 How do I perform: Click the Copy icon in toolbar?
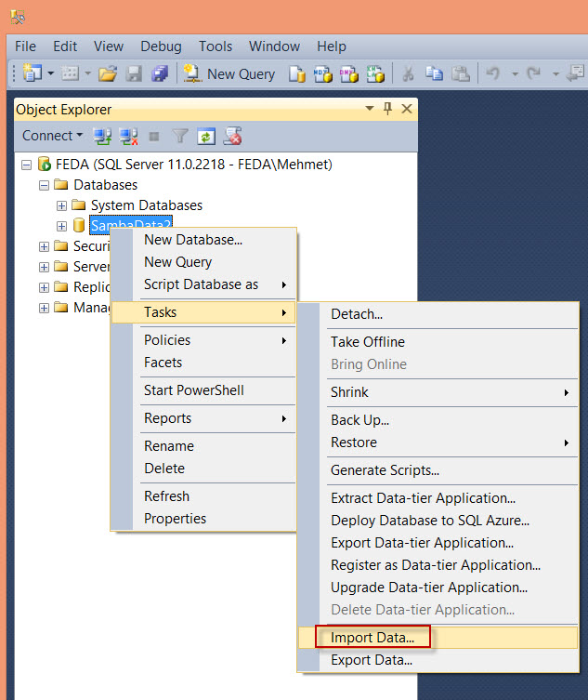click(x=434, y=73)
